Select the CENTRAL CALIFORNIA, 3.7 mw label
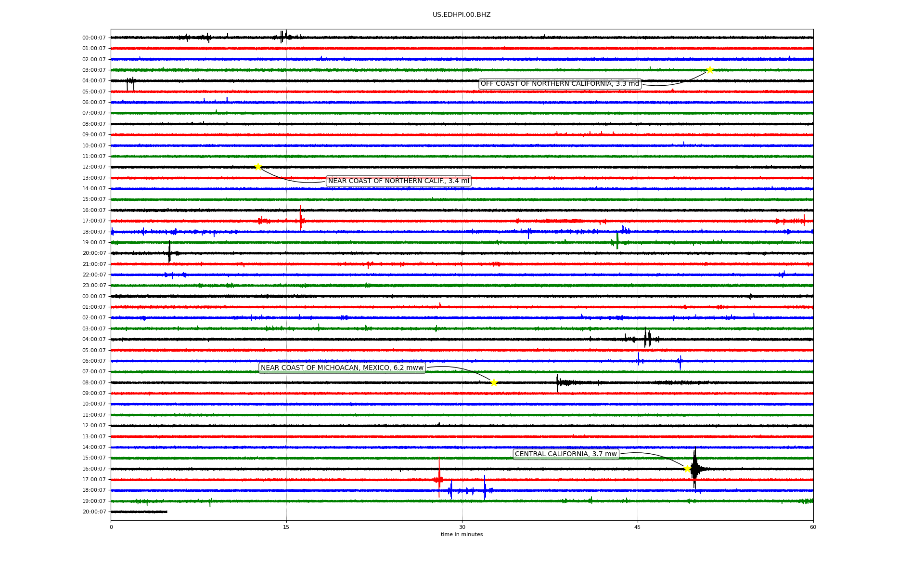 click(566, 454)
